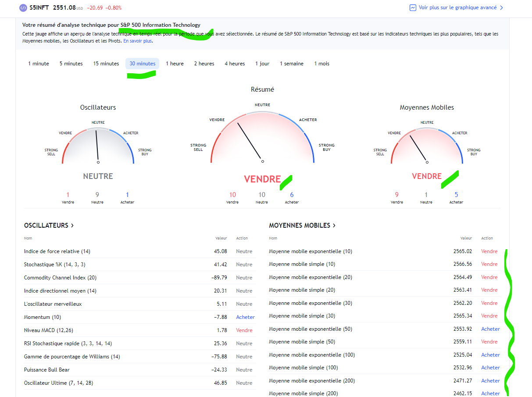
Task: Expand the MOYENNES MOBILES section heading
Action: point(302,225)
